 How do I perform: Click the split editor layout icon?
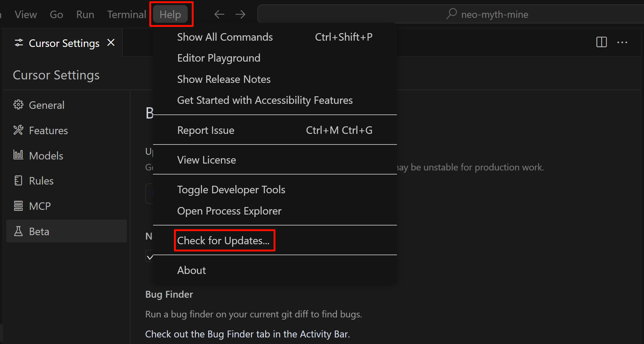[601, 42]
